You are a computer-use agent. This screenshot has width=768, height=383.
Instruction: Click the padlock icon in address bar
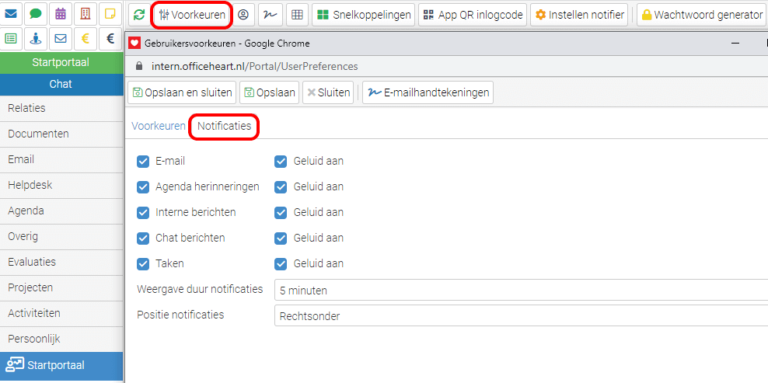pyautogui.click(x=139, y=66)
